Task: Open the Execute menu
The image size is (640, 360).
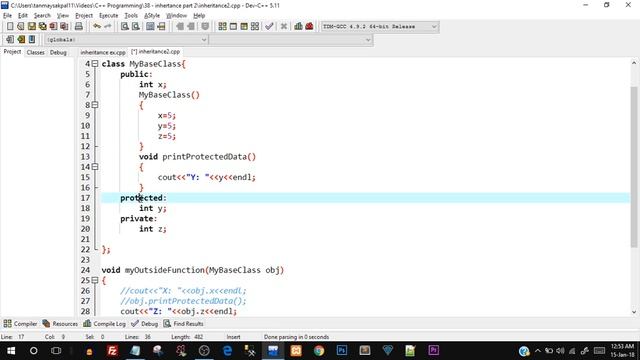Action: (109, 16)
